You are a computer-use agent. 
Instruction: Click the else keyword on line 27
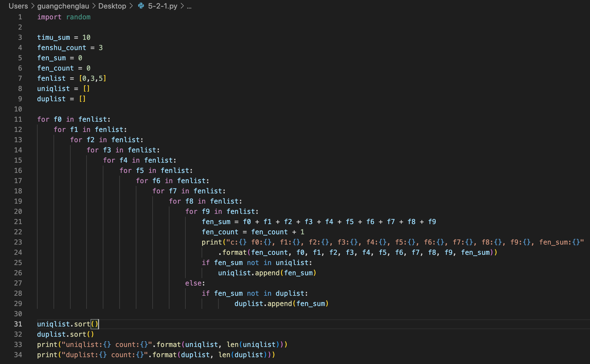point(193,283)
